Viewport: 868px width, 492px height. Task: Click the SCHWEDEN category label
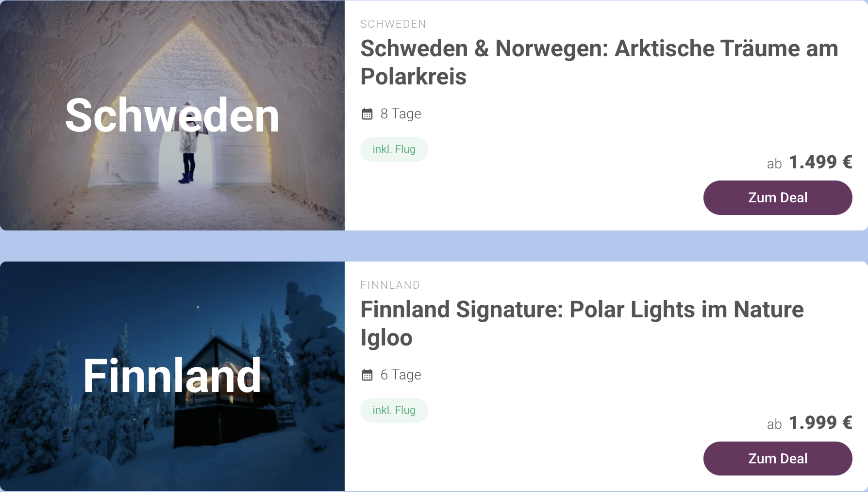393,24
